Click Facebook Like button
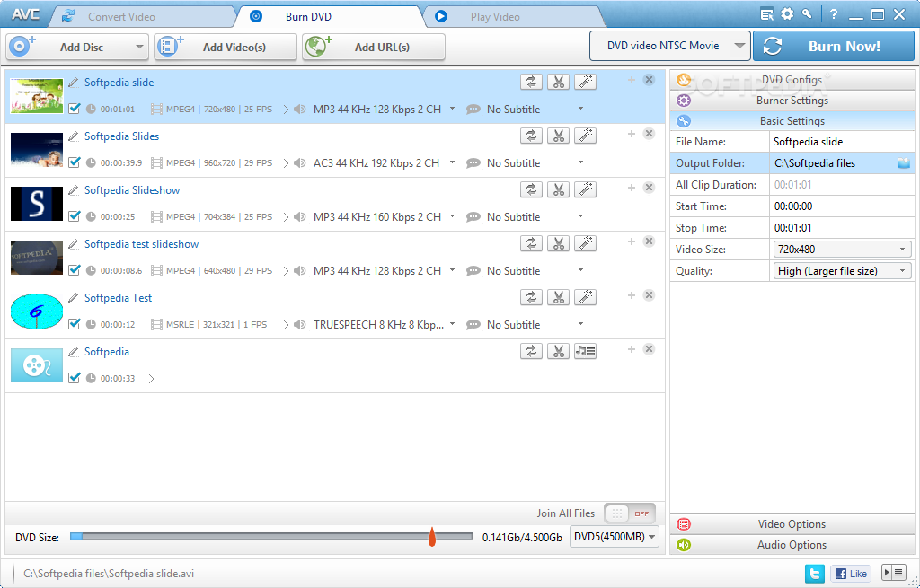 (x=851, y=574)
